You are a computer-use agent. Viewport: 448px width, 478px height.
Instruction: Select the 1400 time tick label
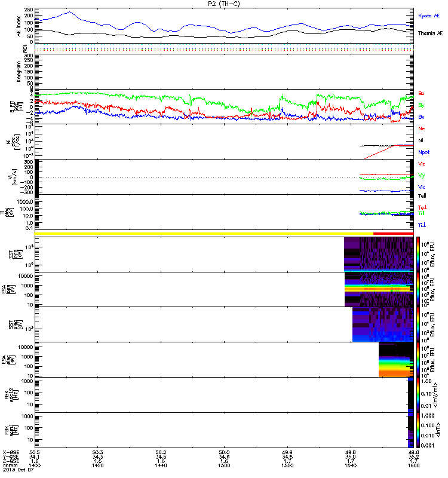(35, 465)
